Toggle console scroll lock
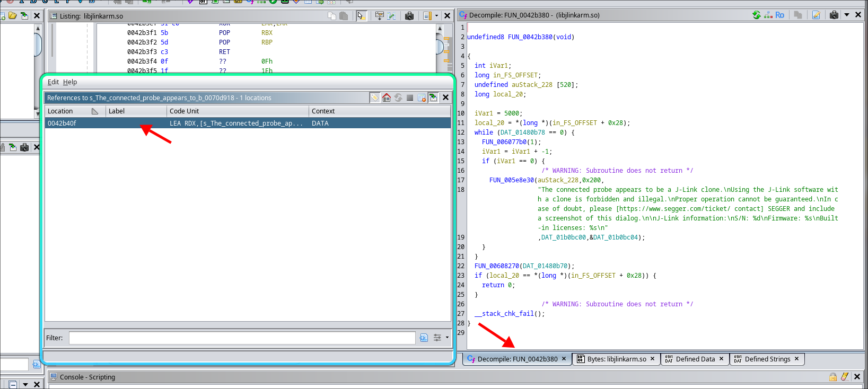 (x=833, y=377)
